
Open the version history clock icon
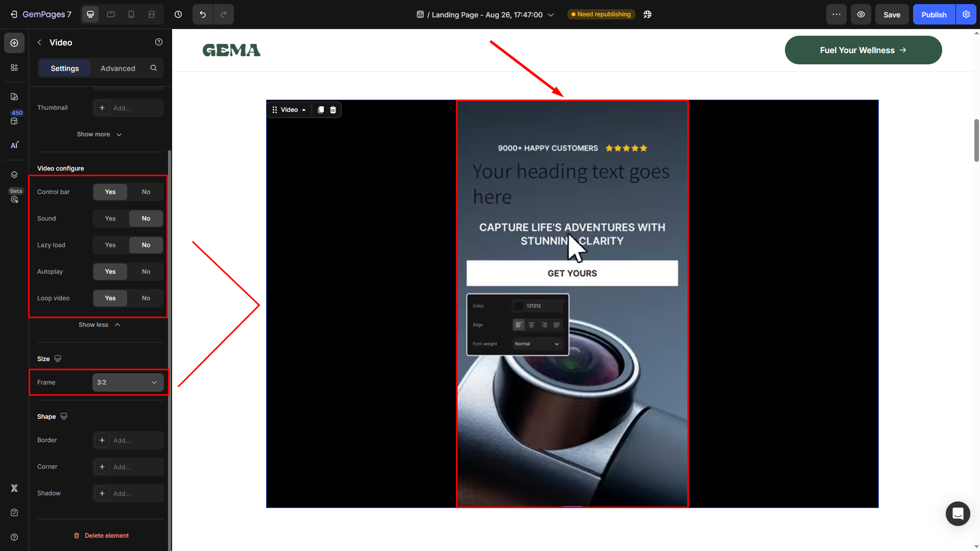pos(178,14)
